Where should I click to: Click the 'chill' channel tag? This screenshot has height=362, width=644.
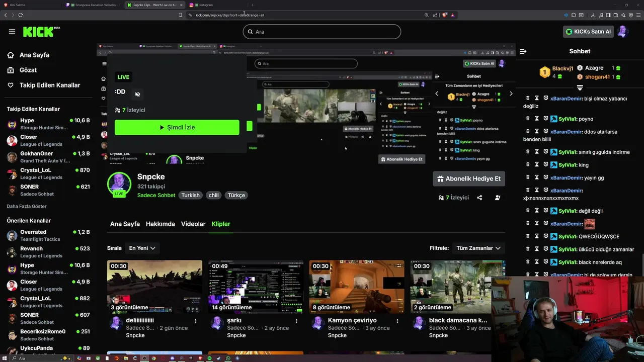tap(214, 195)
